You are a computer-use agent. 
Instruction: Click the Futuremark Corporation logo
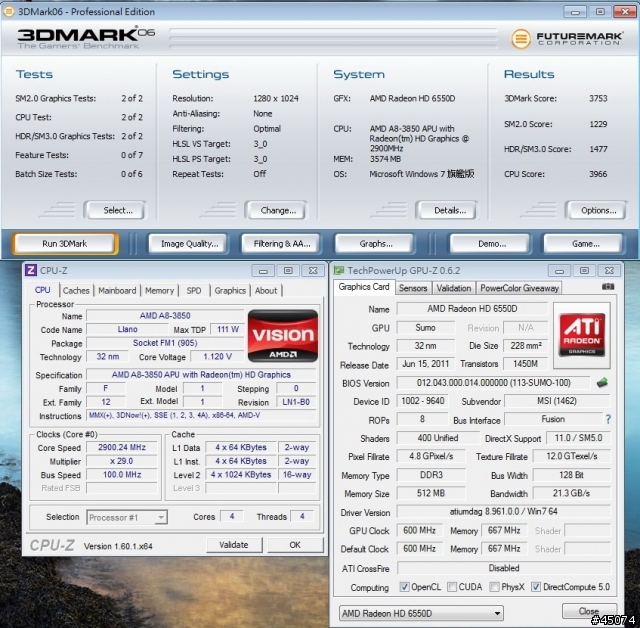point(567,38)
